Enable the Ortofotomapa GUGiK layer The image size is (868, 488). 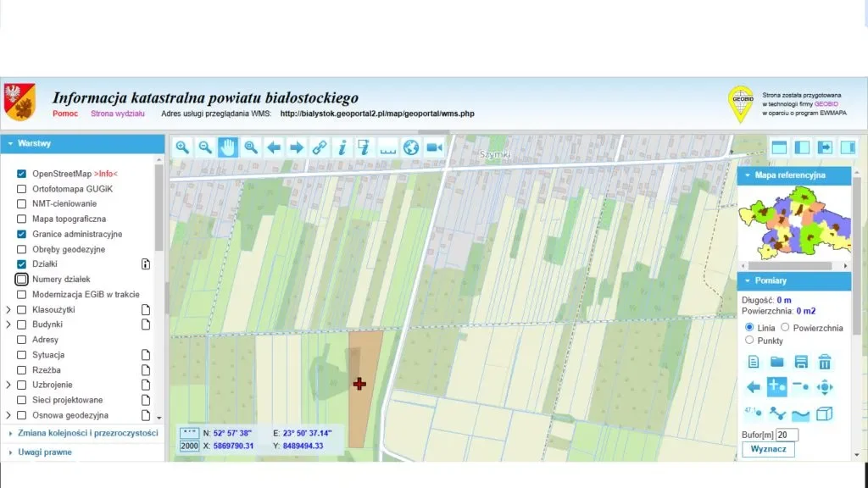[22, 189]
